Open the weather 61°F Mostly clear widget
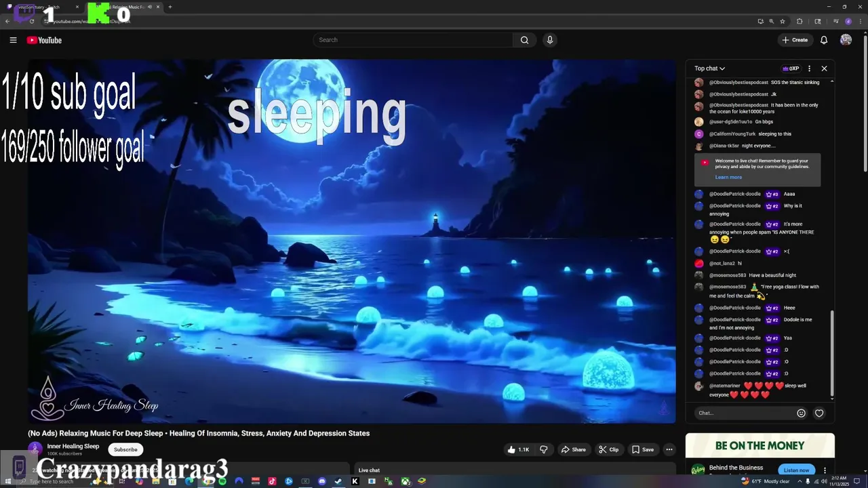868x488 pixels. (x=766, y=481)
